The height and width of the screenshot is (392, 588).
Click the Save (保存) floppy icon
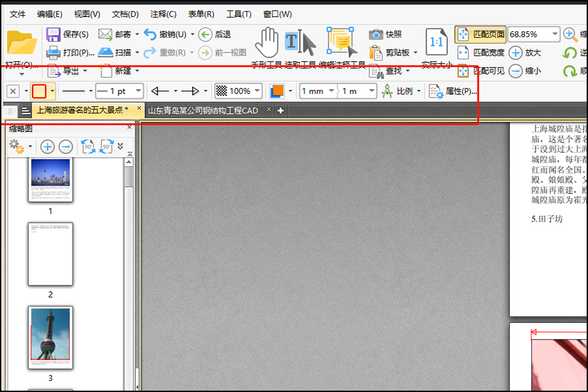(x=54, y=35)
